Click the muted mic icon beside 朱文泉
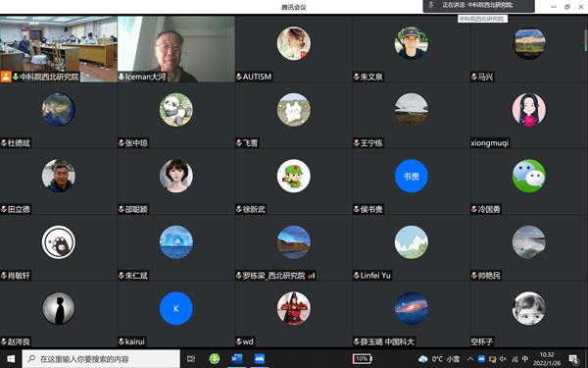 tap(357, 77)
